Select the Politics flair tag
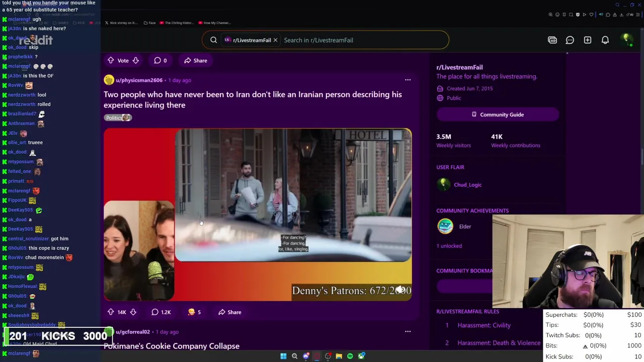This screenshot has width=644, height=362. [x=118, y=118]
